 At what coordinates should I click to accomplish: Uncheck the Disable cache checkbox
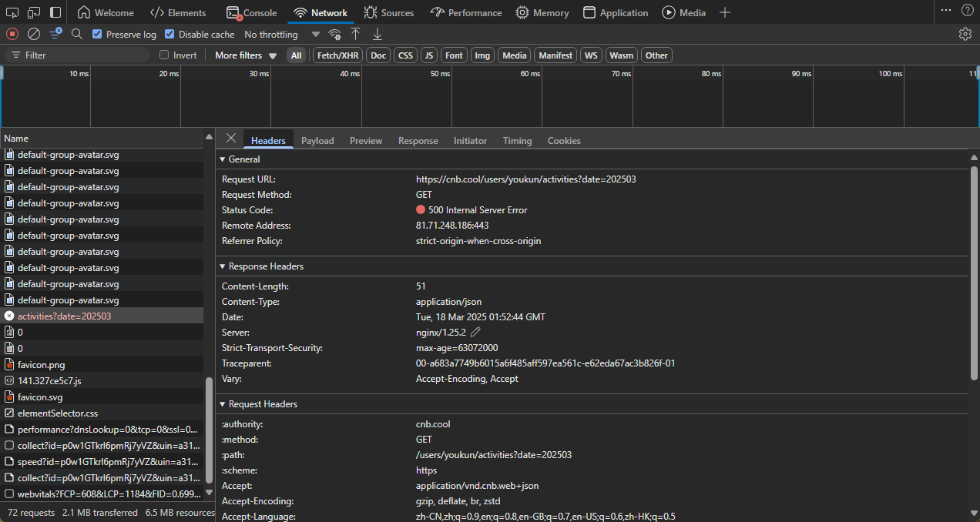pyautogui.click(x=169, y=34)
